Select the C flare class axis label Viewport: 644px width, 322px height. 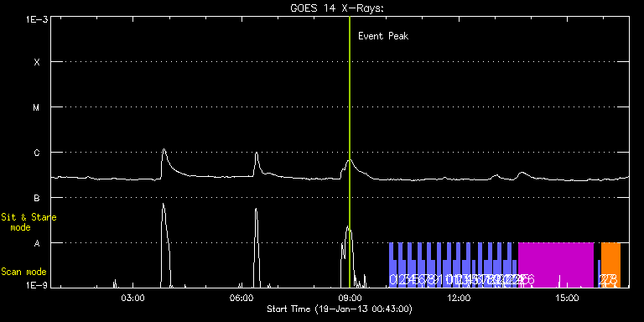(x=37, y=153)
